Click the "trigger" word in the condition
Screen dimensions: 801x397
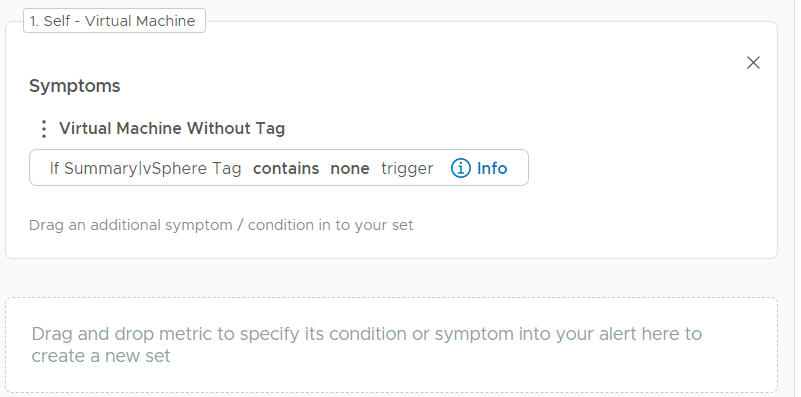point(407,169)
